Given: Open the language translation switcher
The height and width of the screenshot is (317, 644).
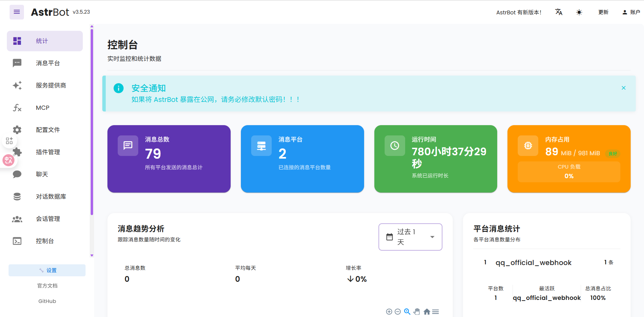Looking at the screenshot, I should [x=558, y=12].
